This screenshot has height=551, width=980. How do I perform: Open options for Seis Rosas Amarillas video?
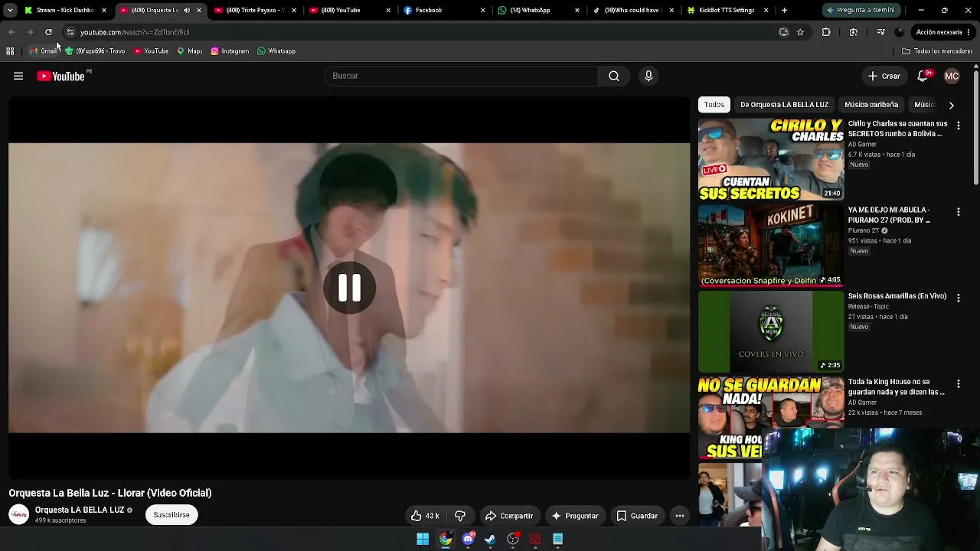coord(958,298)
